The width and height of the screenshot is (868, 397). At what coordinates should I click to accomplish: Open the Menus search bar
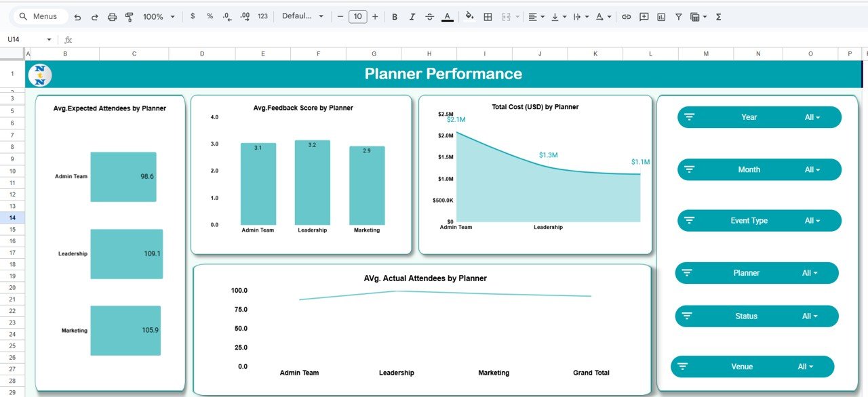coord(37,15)
